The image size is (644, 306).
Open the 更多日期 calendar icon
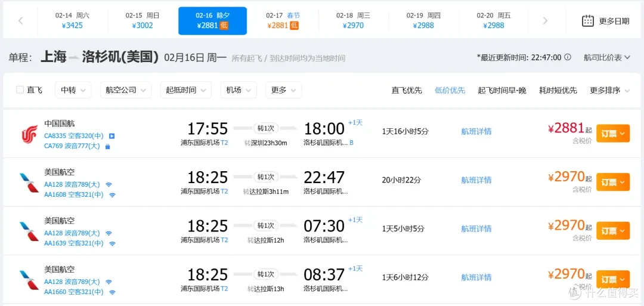pos(588,21)
